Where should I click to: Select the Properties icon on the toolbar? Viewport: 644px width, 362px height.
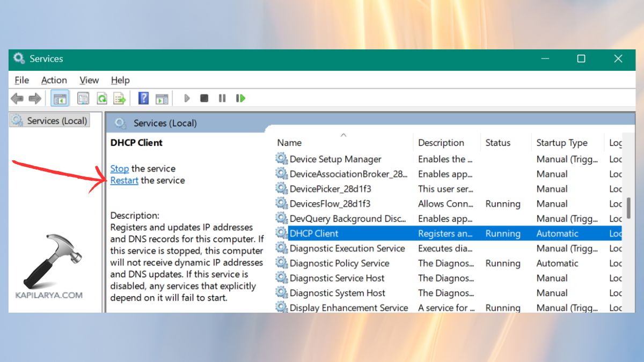click(83, 98)
